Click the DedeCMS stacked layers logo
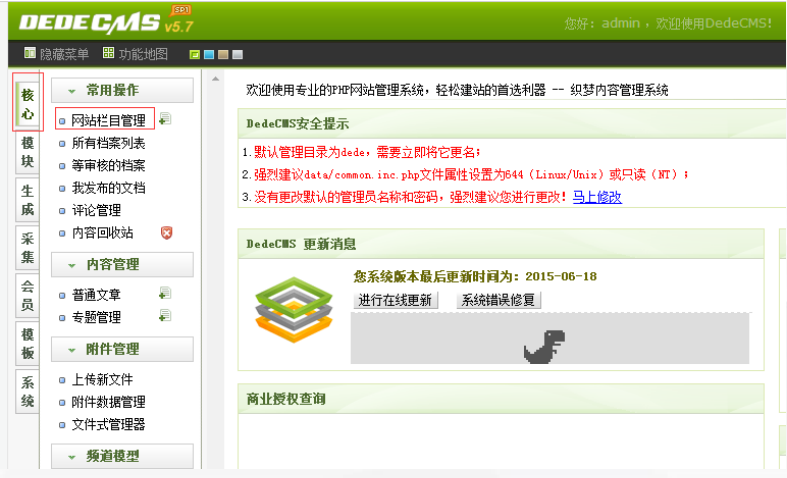The height and width of the screenshot is (478, 787). click(294, 310)
